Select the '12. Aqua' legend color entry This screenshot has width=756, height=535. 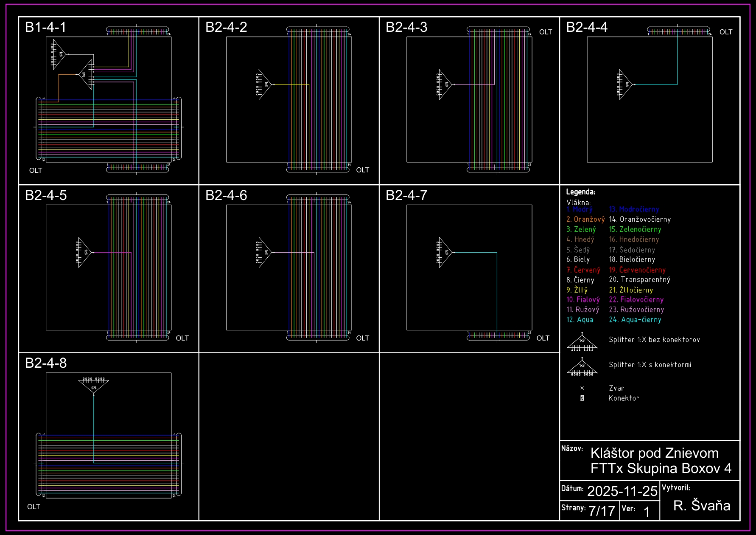tap(580, 320)
